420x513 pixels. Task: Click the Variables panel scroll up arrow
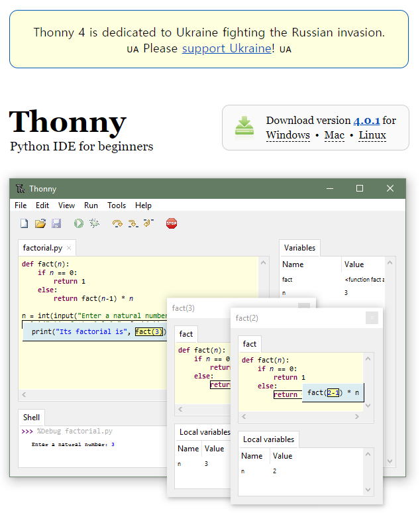390,262
